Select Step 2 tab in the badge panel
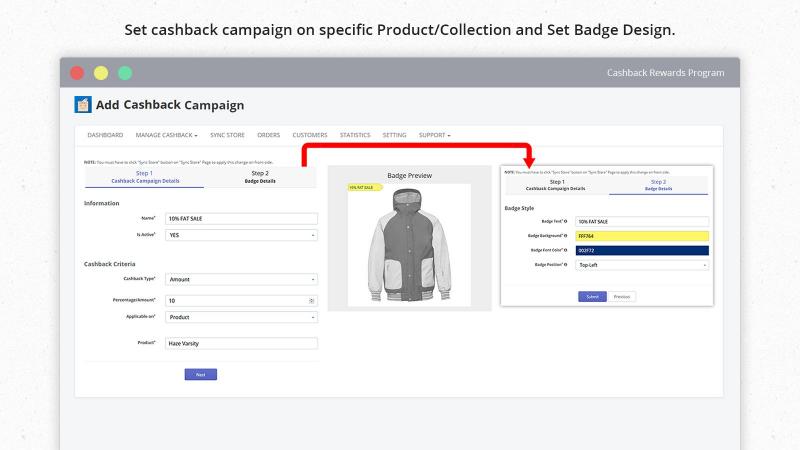800x450 pixels. point(658,185)
